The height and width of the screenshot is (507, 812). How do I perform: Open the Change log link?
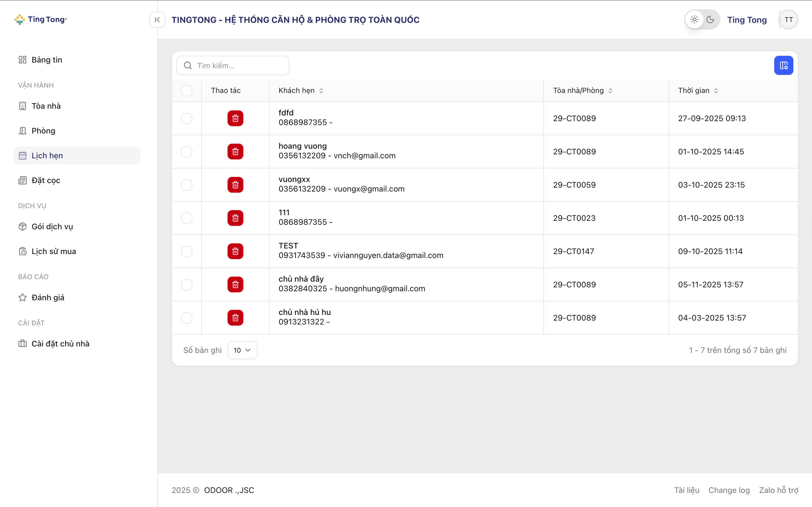(729, 490)
